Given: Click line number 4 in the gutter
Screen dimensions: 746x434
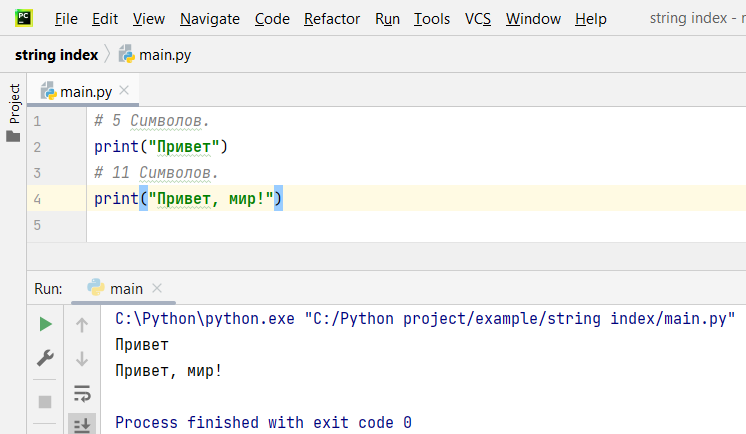Looking at the screenshot, I should (37, 199).
